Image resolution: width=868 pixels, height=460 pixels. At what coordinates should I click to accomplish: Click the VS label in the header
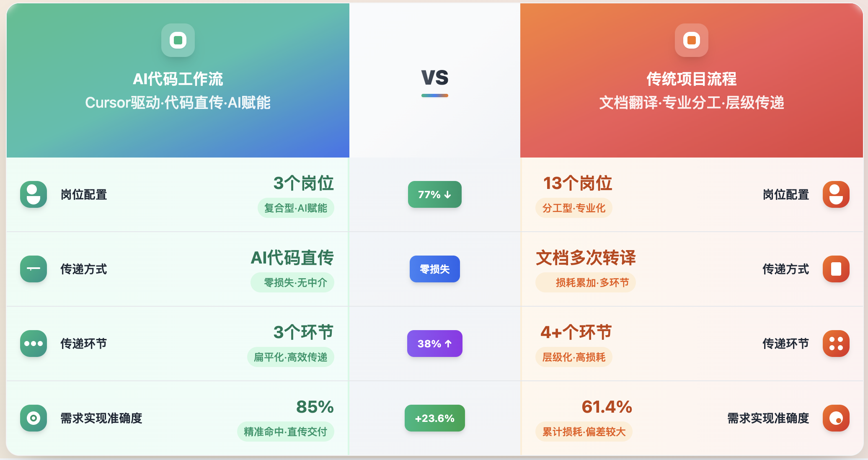pyautogui.click(x=435, y=77)
